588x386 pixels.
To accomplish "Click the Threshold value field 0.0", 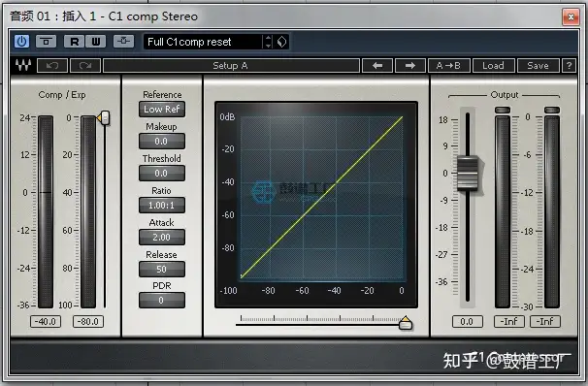I will point(162,174).
